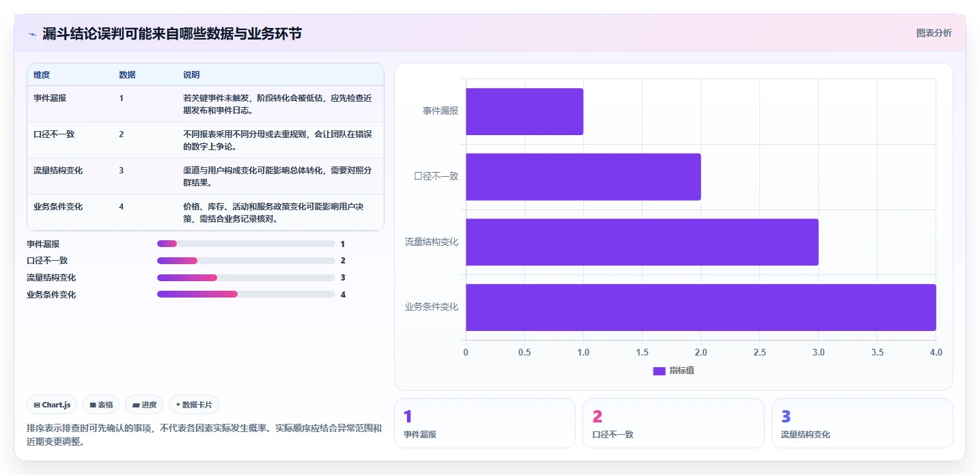The image size is (980, 475).
Task: Click the description starting 渠道与用户构成变化
Action: pos(278,176)
